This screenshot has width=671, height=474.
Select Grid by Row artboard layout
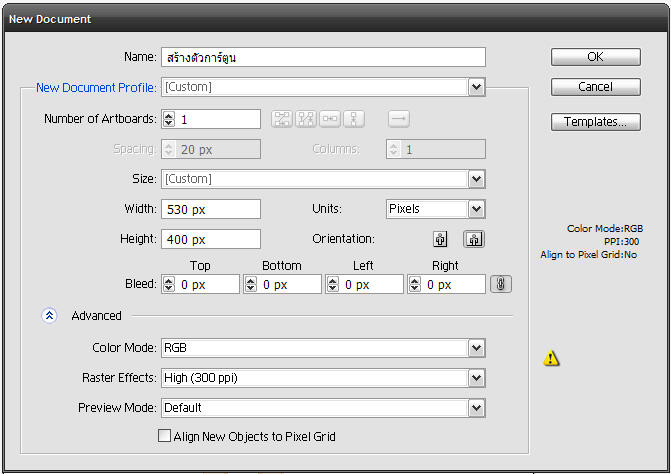point(281,119)
